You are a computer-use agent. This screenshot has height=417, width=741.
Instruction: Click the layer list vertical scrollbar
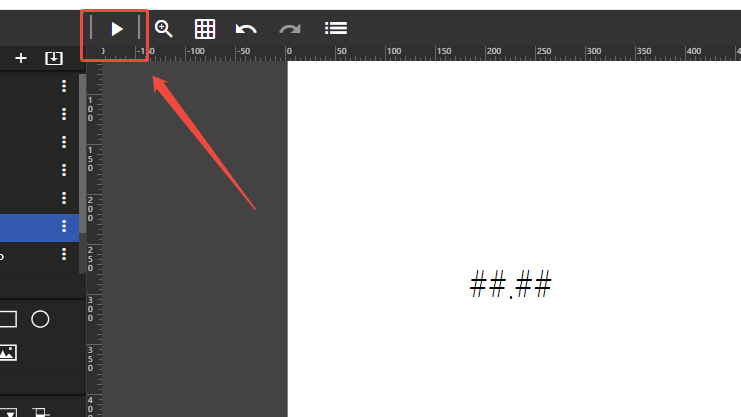82,154
